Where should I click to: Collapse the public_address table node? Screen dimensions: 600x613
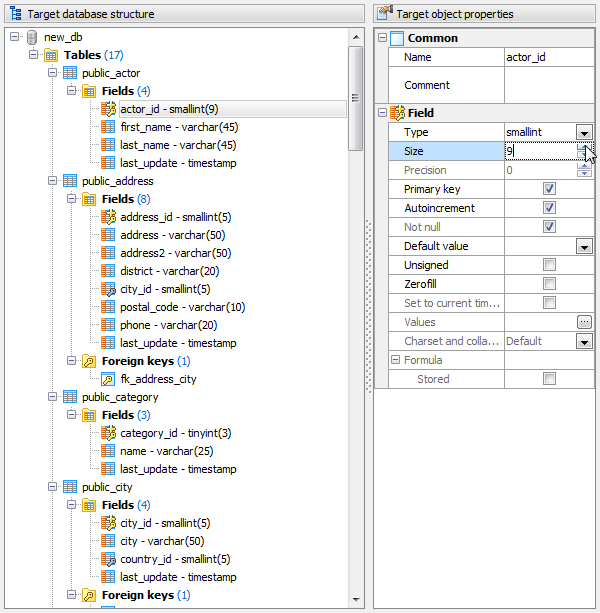click(52, 181)
